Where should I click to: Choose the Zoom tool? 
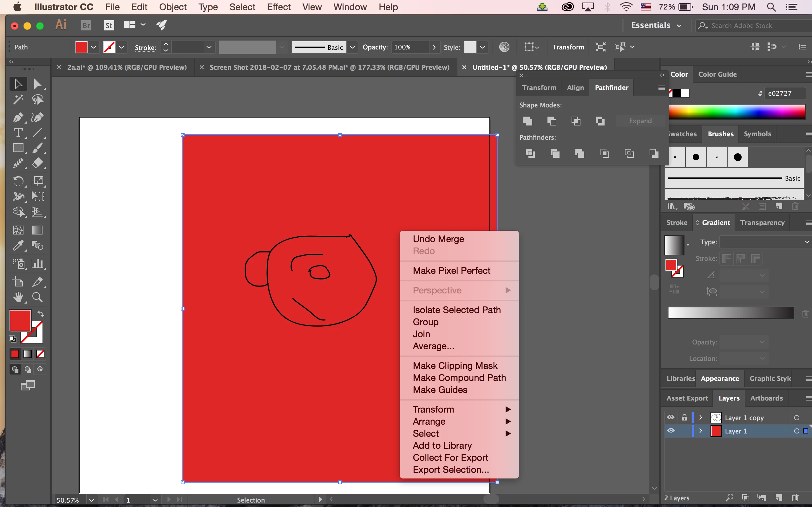pos(37,298)
